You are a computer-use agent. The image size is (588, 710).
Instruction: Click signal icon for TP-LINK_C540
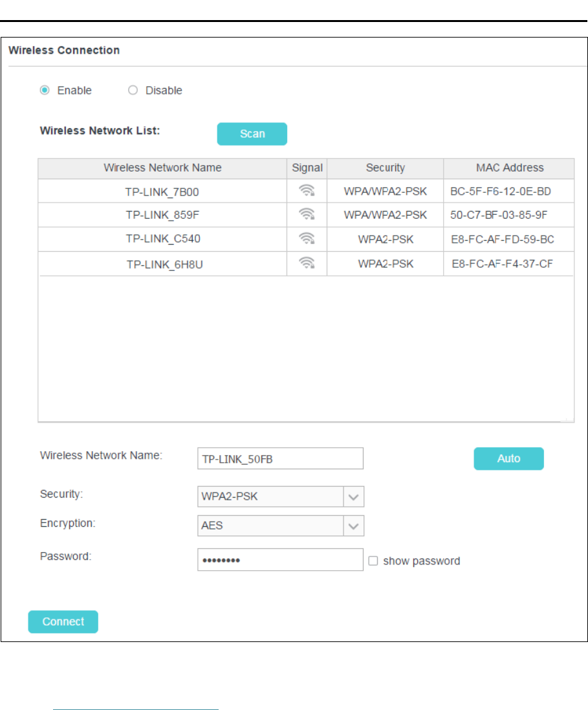(x=307, y=239)
